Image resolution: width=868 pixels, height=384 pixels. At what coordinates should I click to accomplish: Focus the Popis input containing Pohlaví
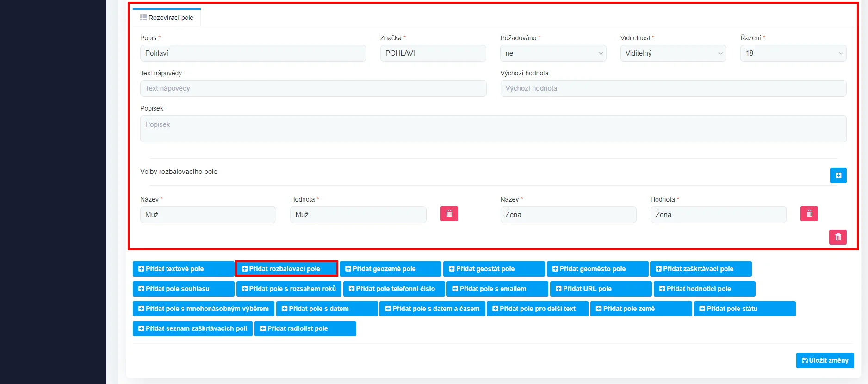tap(253, 53)
